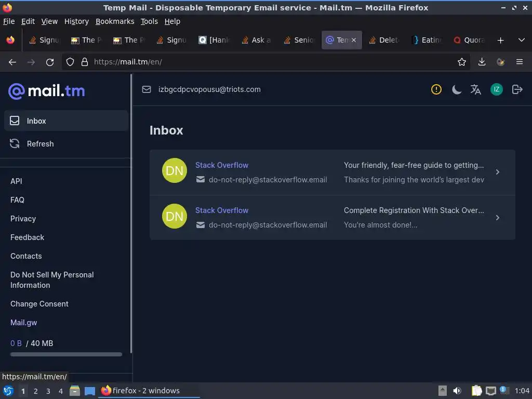Click Do Not Sell My Personal Information
Screen dimensions: 532x399
tap(52, 280)
